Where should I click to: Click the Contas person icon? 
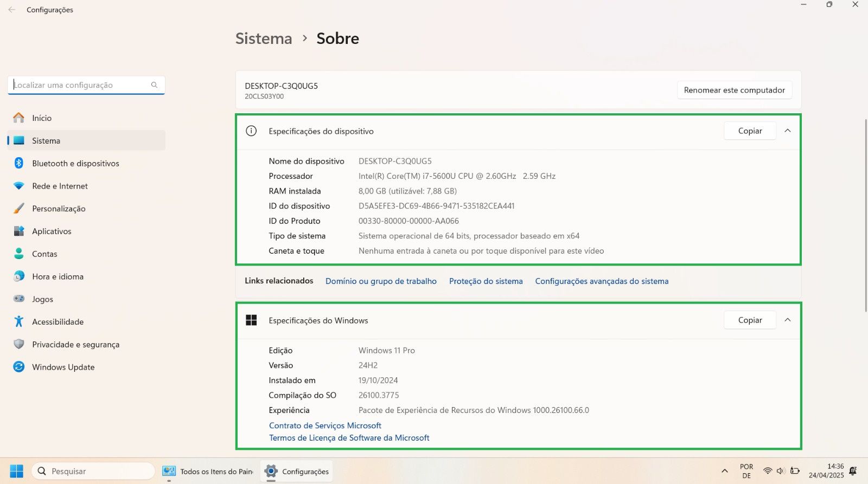click(19, 254)
